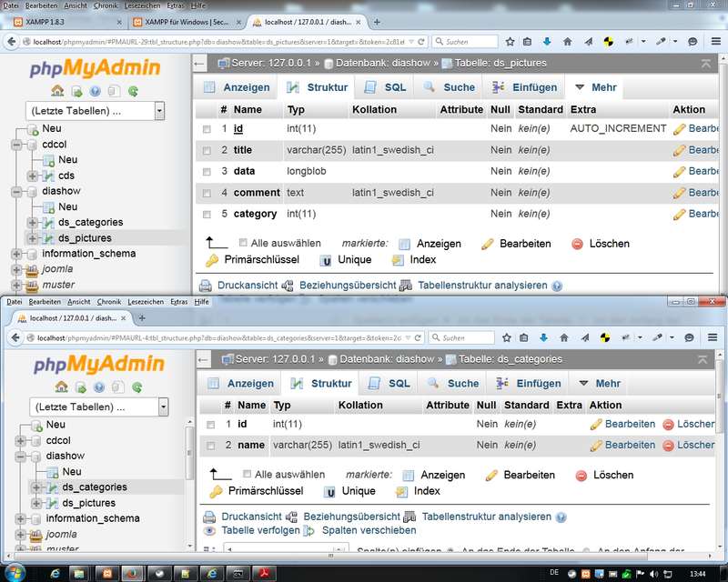Screen dimensions: 728x582
Task: Enable 'Alle auswählen' checkbox in ds_pictures table
Action: (243, 244)
